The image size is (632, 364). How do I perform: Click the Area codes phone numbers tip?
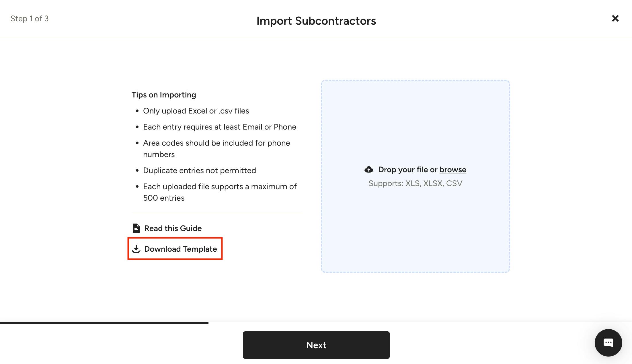216,148
